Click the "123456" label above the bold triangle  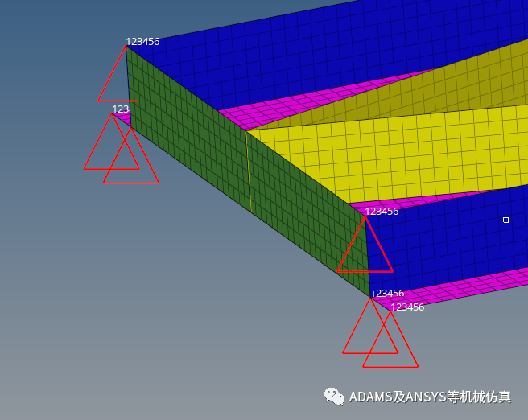382,212
